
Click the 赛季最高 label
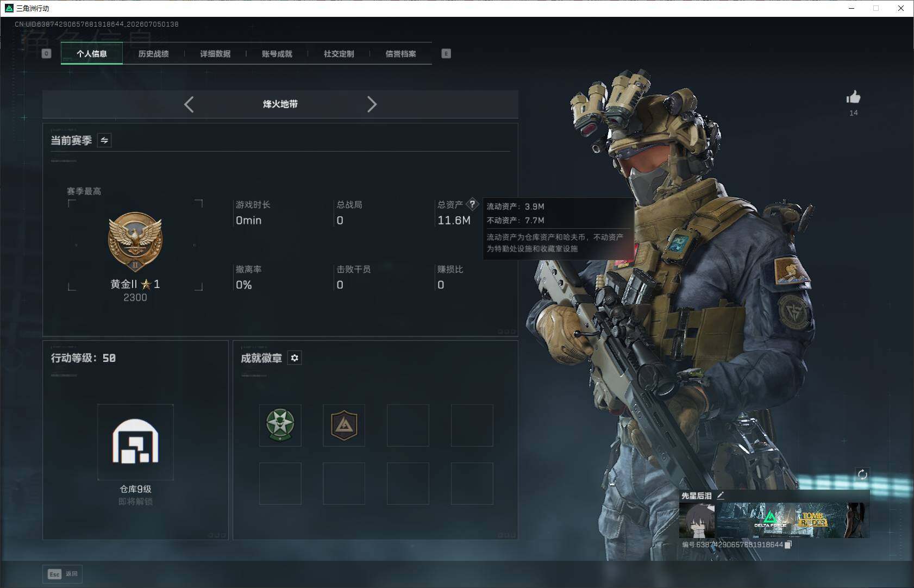[x=84, y=191]
